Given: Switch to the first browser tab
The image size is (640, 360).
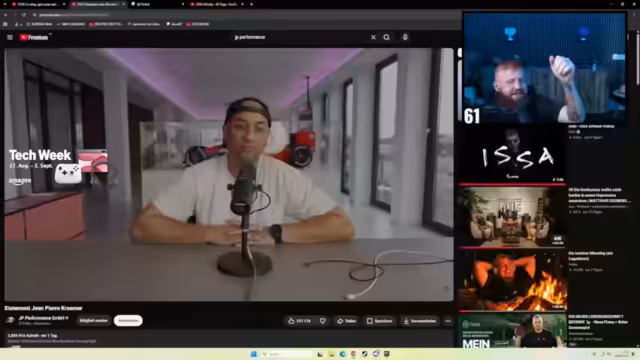Looking at the screenshot, I should click(38, 4).
